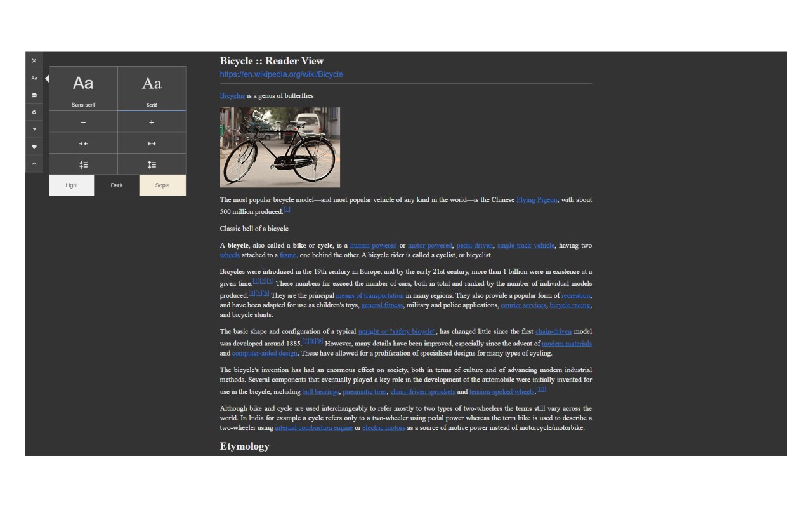Collapse the sidebar with the up chevron
Screen dimensions: 812x508
pyautogui.click(x=34, y=164)
